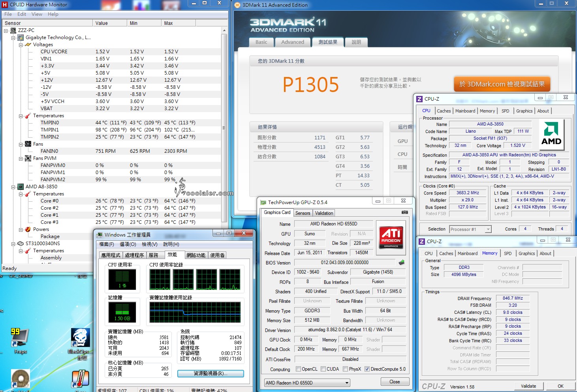
Task: Click the Temperatures icon under AMD A8-3850
Action: 28,194
